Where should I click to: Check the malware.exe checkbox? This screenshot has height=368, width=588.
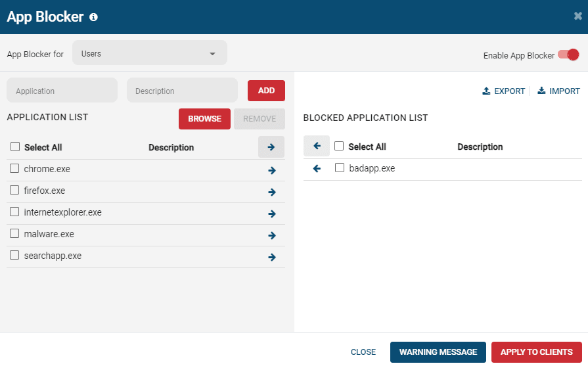click(x=14, y=234)
